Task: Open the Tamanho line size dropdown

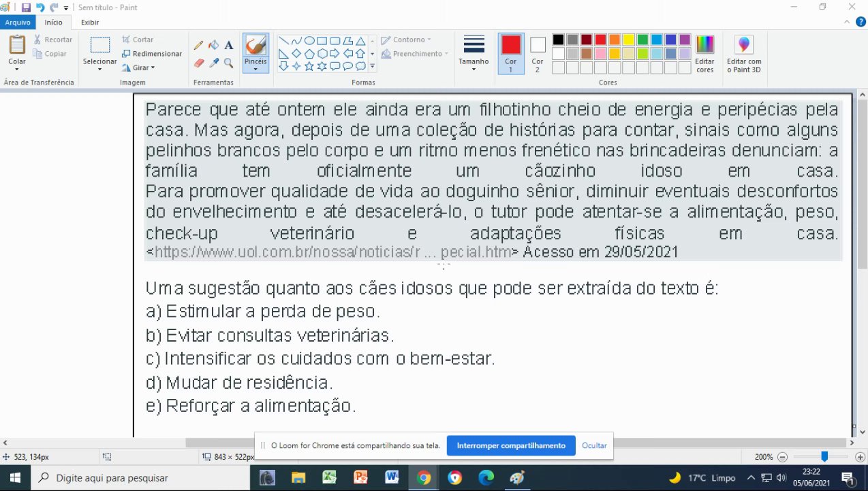Action: pos(474,54)
